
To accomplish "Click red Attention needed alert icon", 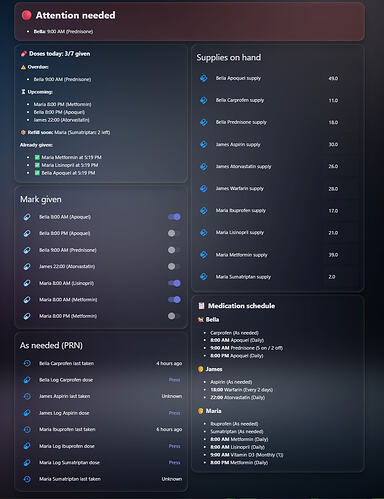I will [x=27, y=15].
